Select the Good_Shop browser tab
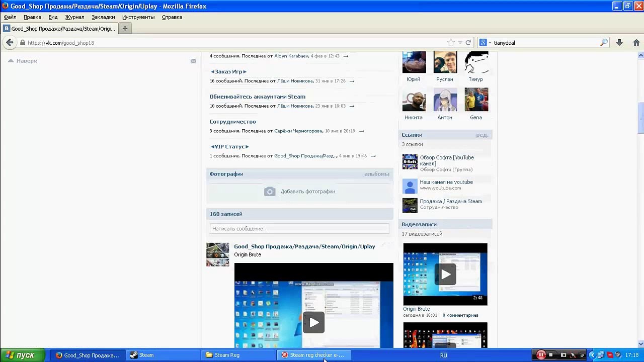This screenshot has width=644, height=362. pyautogui.click(x=59, y=29)
